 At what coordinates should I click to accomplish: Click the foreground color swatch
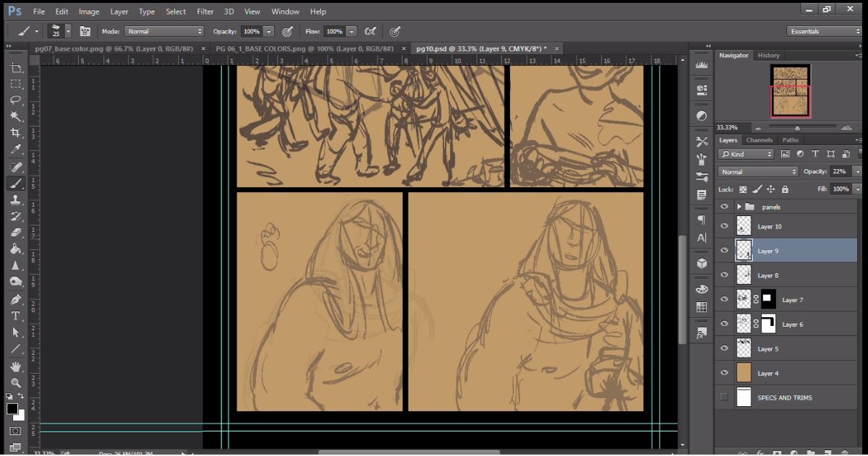12,410
